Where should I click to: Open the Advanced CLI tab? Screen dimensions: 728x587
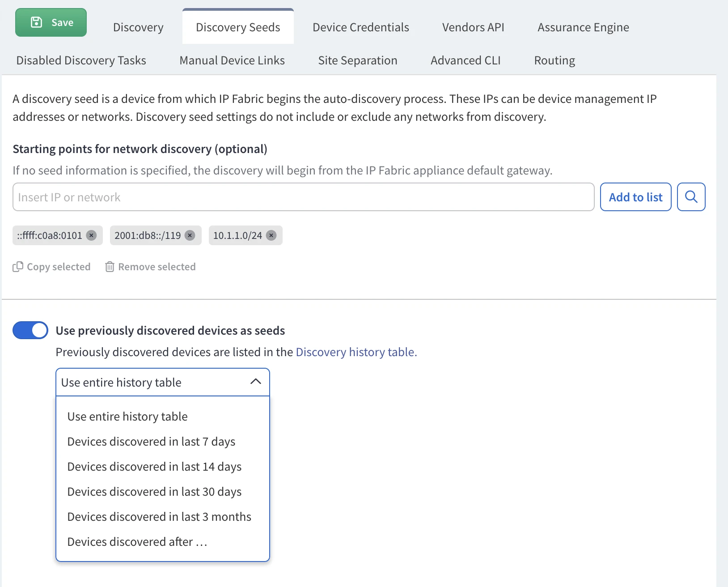click(x=465, y=60)
